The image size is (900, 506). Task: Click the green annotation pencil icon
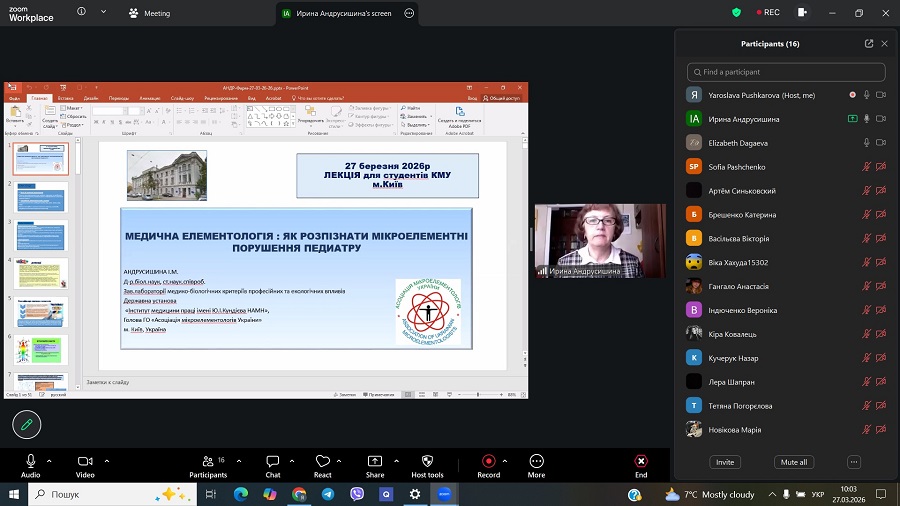click(x=27, y=425)
